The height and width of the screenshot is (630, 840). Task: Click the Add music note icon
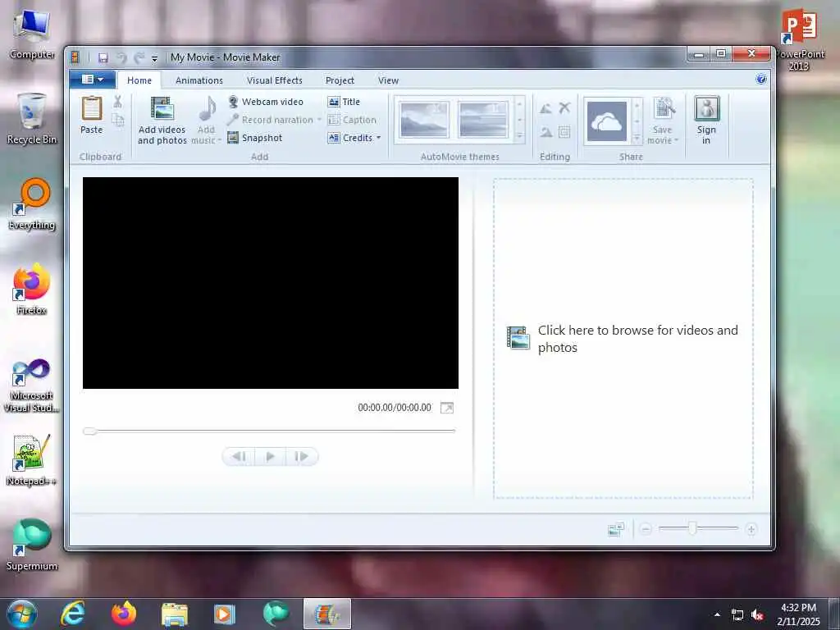pos(207,109)
